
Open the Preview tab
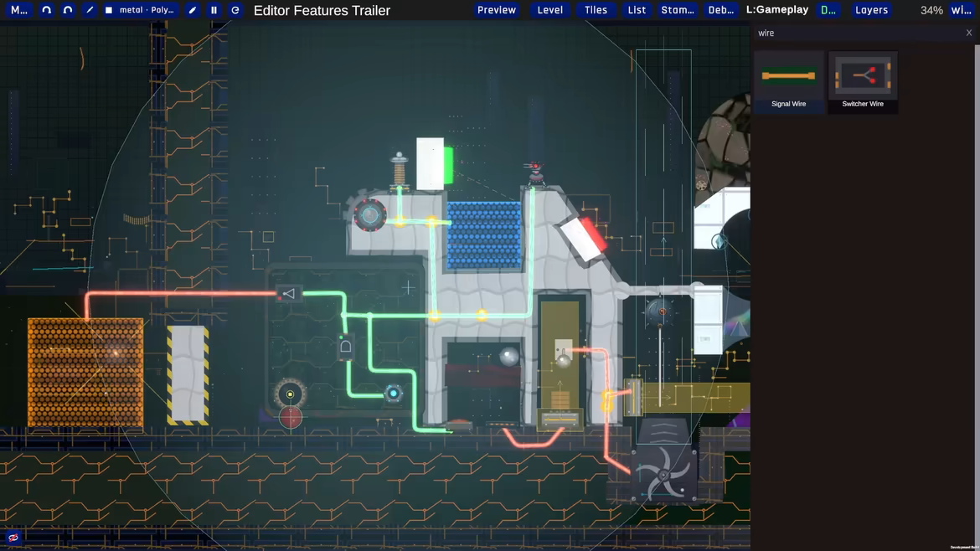[x=497, y=10]
